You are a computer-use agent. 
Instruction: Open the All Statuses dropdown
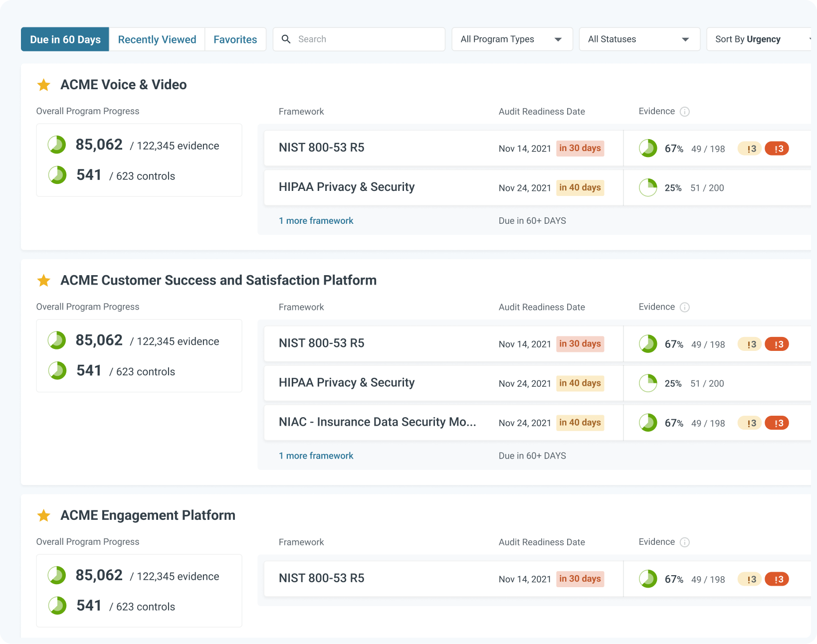click(639, 39)
